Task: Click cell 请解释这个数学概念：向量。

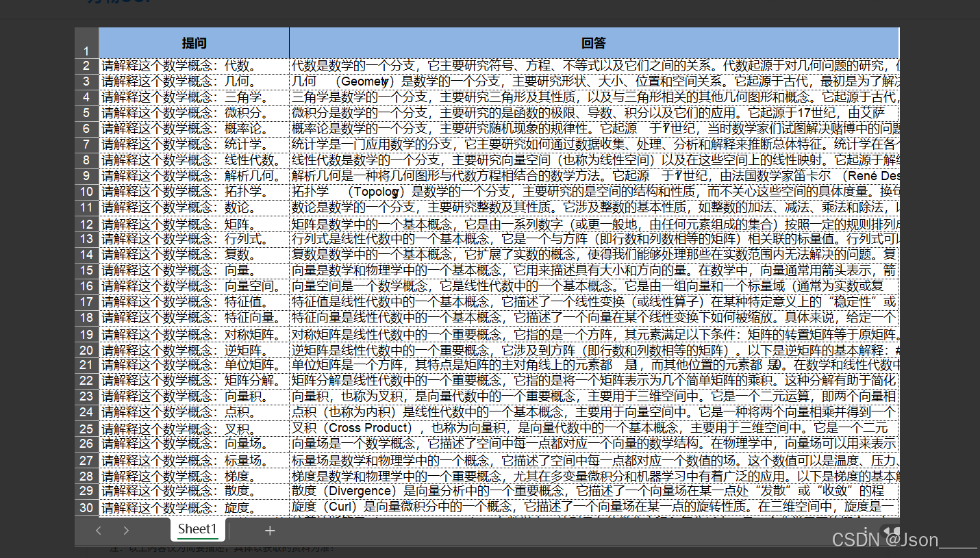Action: [194, 270]
